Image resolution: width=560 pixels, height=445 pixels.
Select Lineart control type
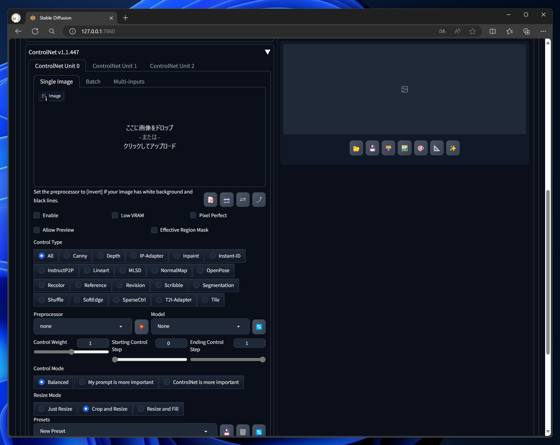[x=97, y=271]
